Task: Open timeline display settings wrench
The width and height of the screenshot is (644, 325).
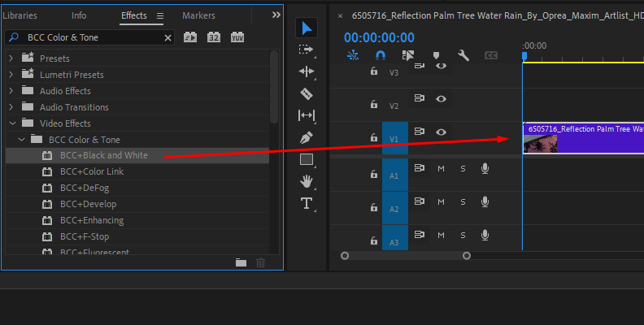Action: (x=463, y=55)
